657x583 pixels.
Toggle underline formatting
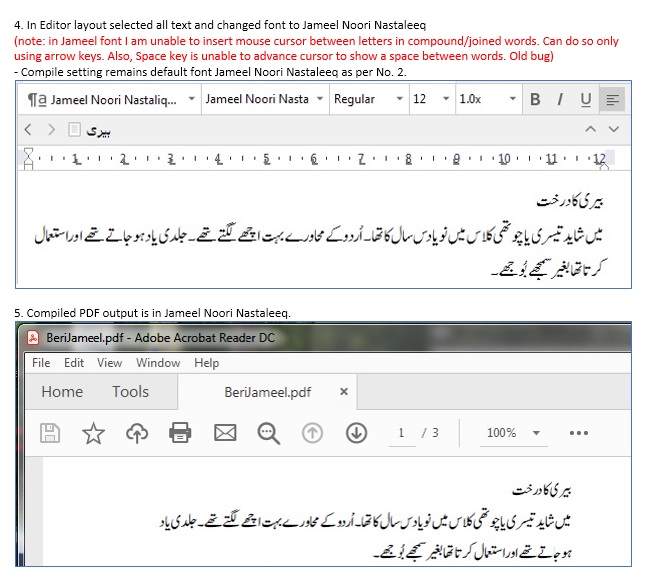click(x=585, y=99)
